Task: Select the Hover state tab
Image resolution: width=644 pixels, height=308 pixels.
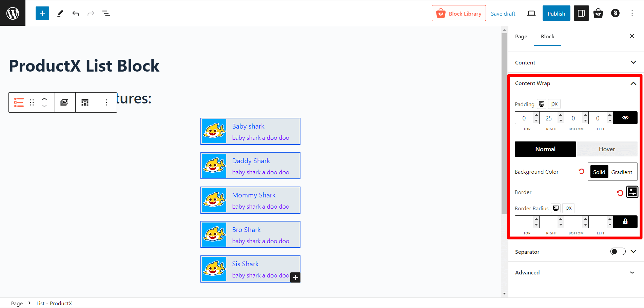Action: click(607, 149)
